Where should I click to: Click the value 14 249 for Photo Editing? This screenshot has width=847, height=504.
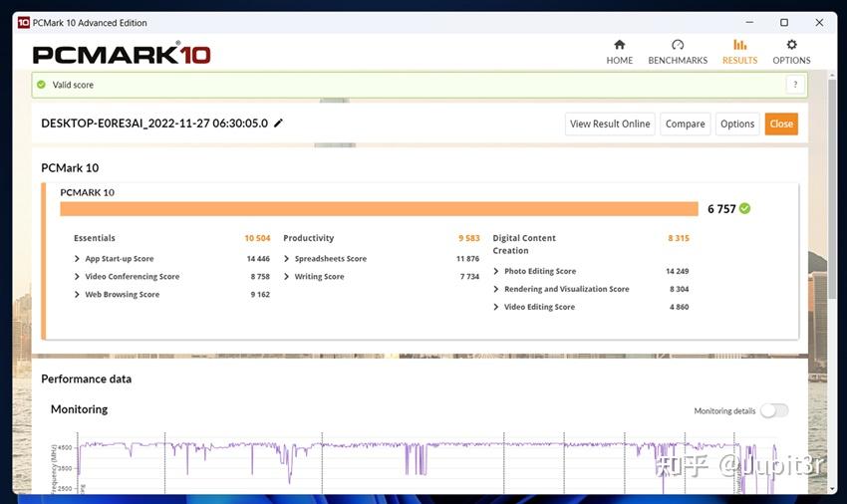678,271
